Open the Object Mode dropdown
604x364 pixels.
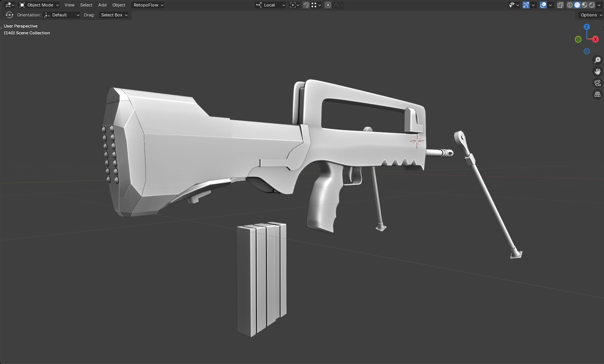tap(39, 5)
